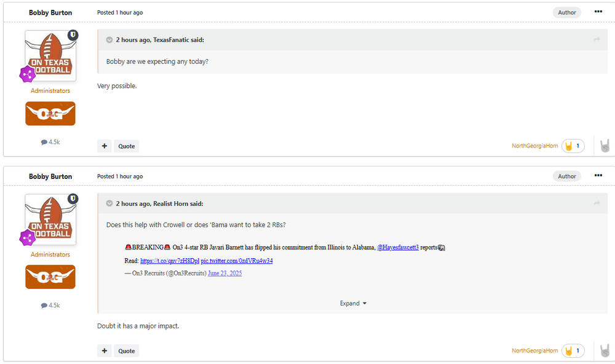
Task: Click the horns react icon on second post
Action: [605, 350]
